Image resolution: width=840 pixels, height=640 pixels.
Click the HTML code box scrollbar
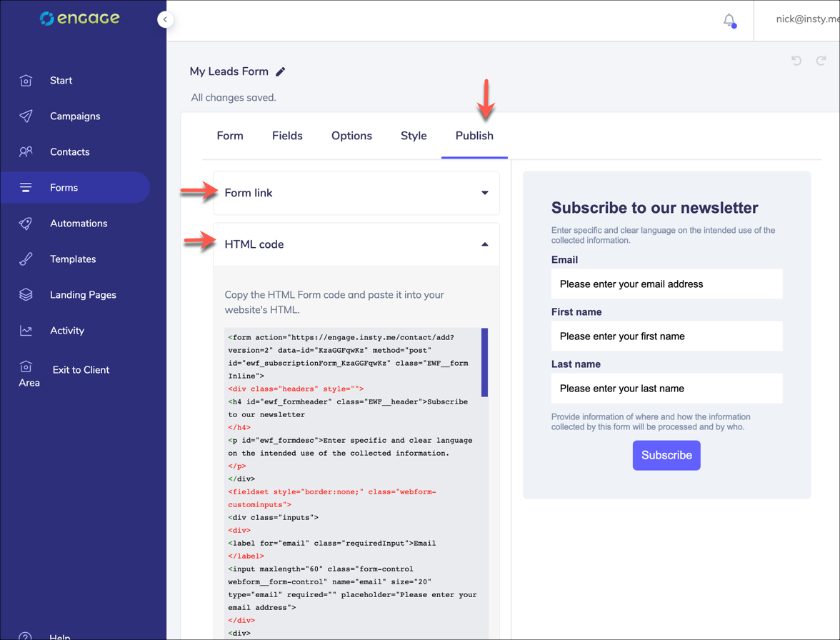(484, 363)
